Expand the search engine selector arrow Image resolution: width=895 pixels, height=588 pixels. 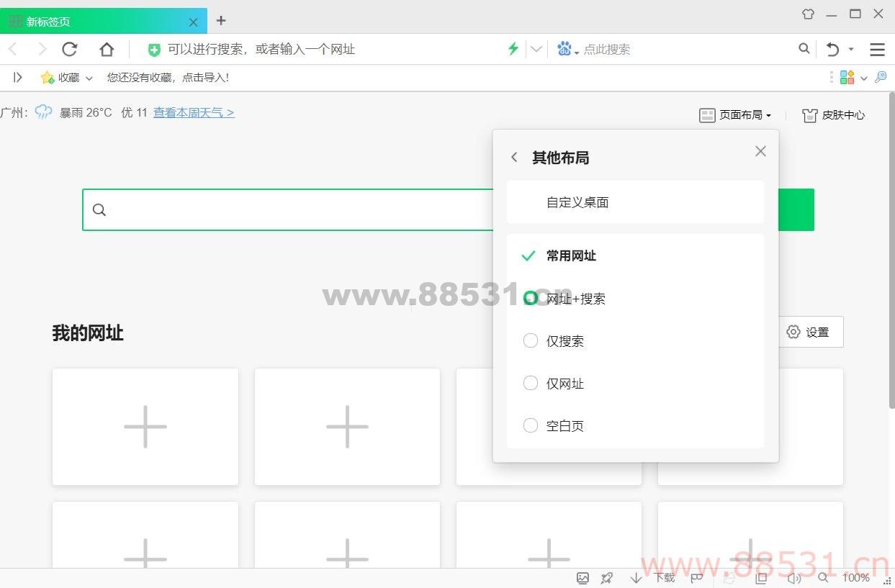click(x=577, y=53)
